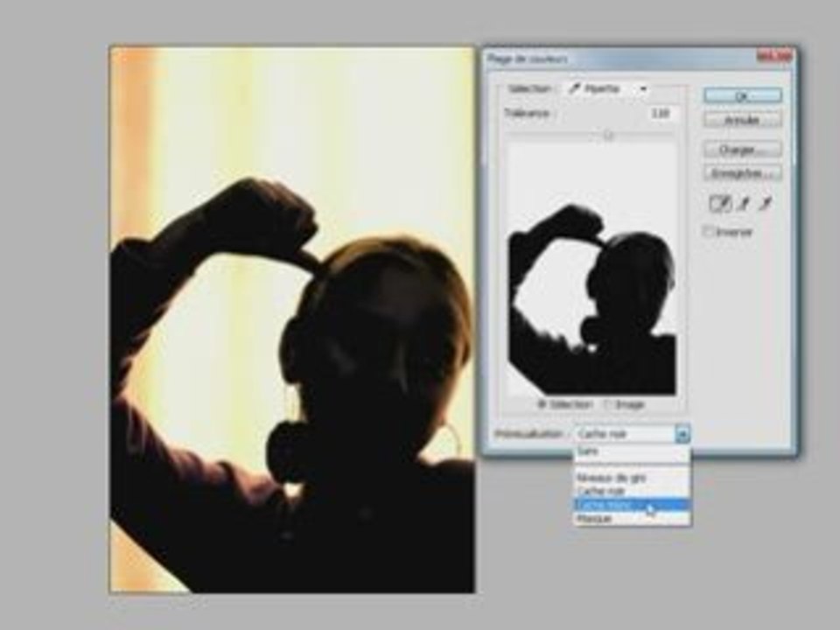Choose the Sélection preview radio button
Screen dimensions: 840x630
(542, 404)
